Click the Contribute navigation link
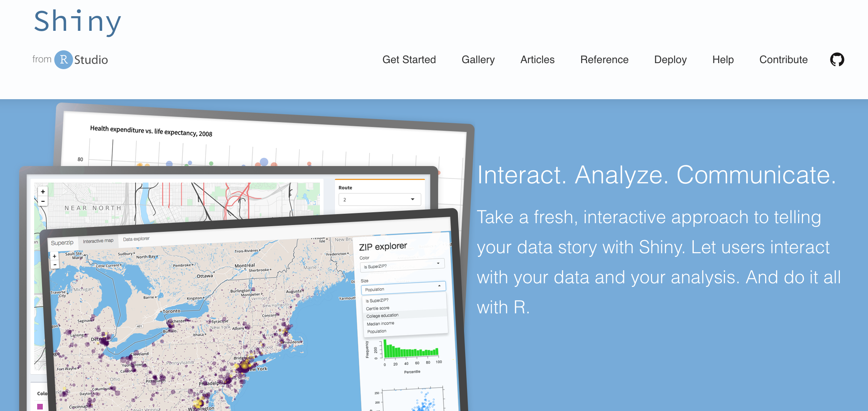The height and width of the screenshot is (411, 868). click(x=783, y=60)
